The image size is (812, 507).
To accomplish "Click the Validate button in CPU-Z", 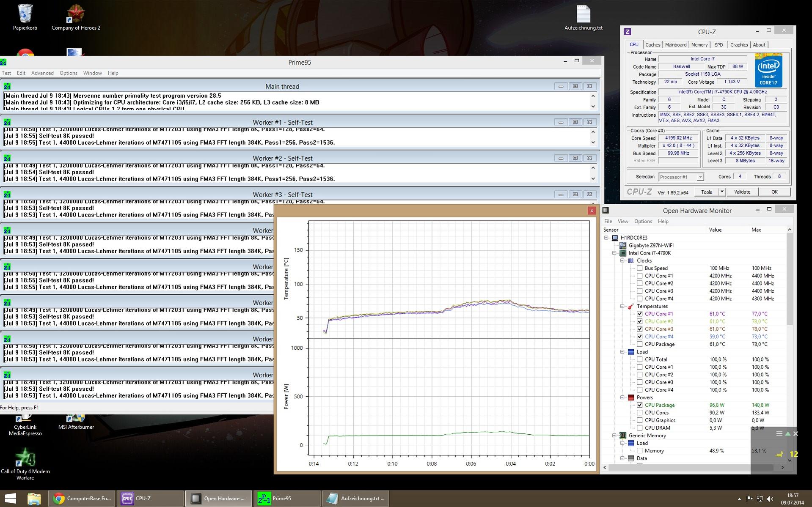I will tap(742, 192).
